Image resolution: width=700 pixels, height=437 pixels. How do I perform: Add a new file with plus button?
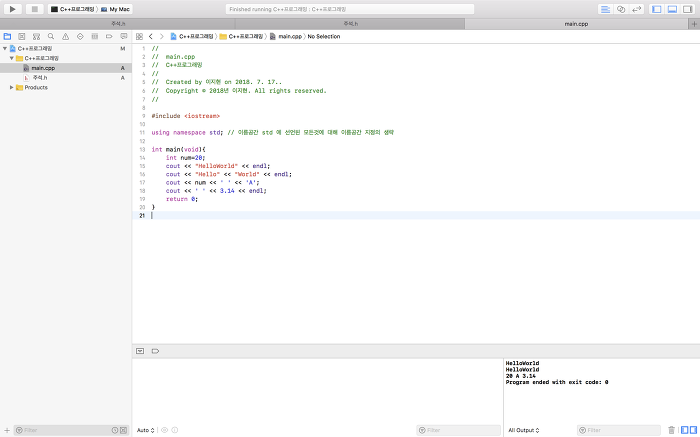(x=7, y=430)
